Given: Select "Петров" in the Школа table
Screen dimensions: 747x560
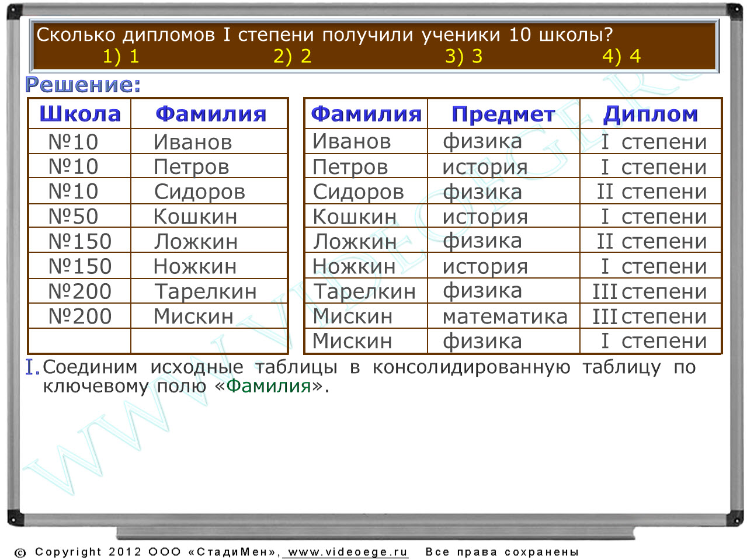Looking at the screenshot, I should coord(191,168).
